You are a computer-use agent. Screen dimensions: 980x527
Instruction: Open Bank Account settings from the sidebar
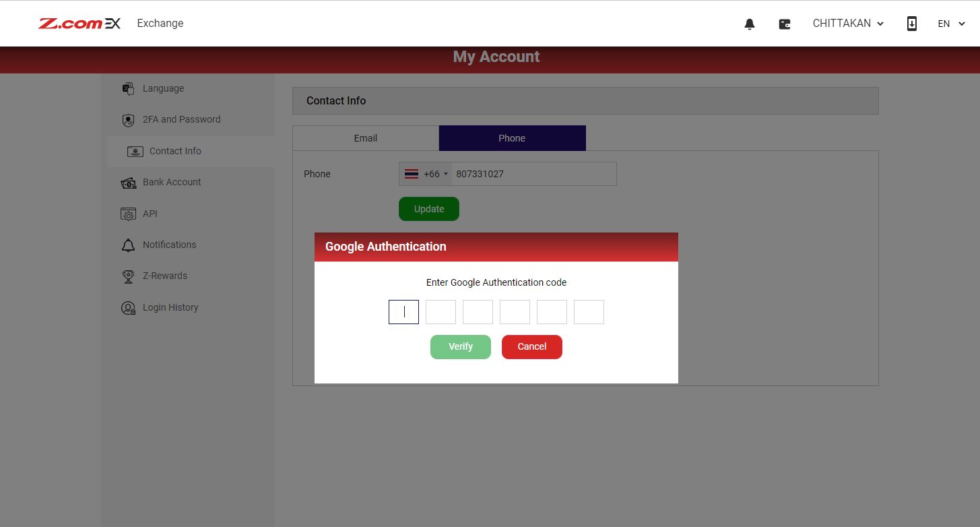coord(128,182)
